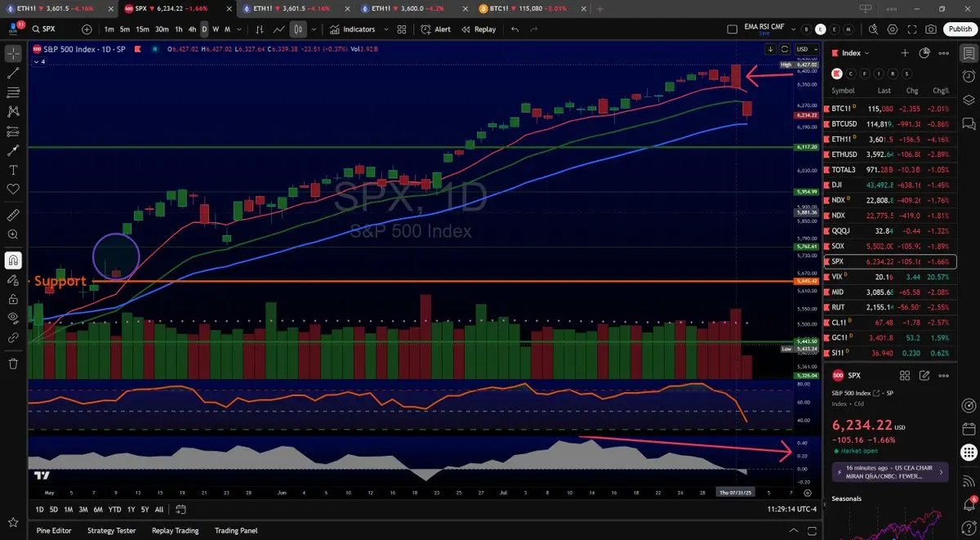Open the alerts clock icon in right sidebar

968,76
